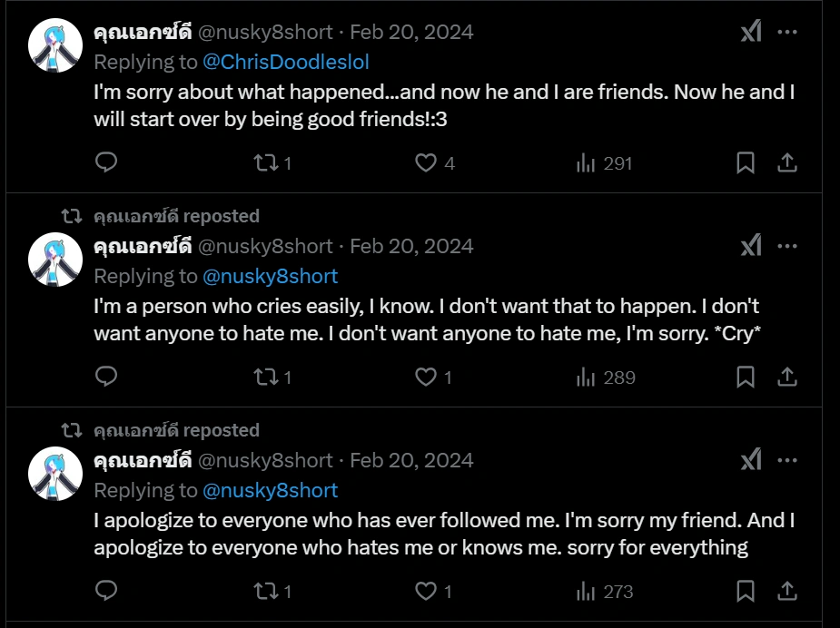
Task: Click the @ChrisDoodleslol mention link
Action: tap(285, 62)
